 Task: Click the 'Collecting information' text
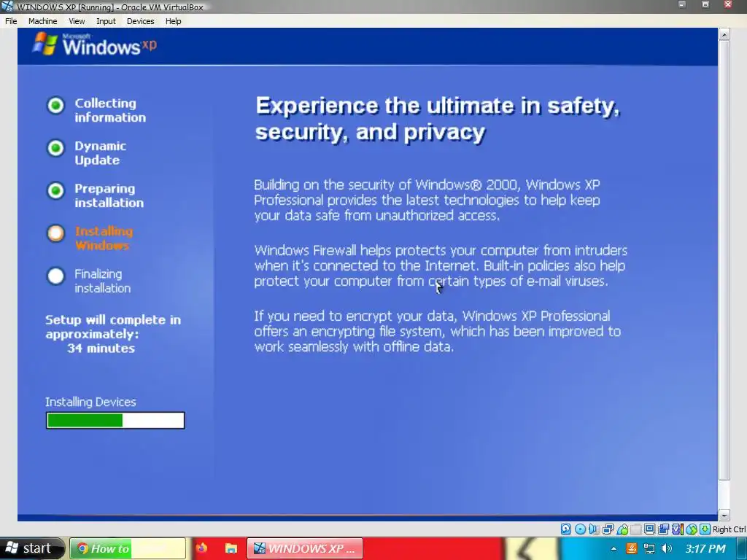[110, 110]
